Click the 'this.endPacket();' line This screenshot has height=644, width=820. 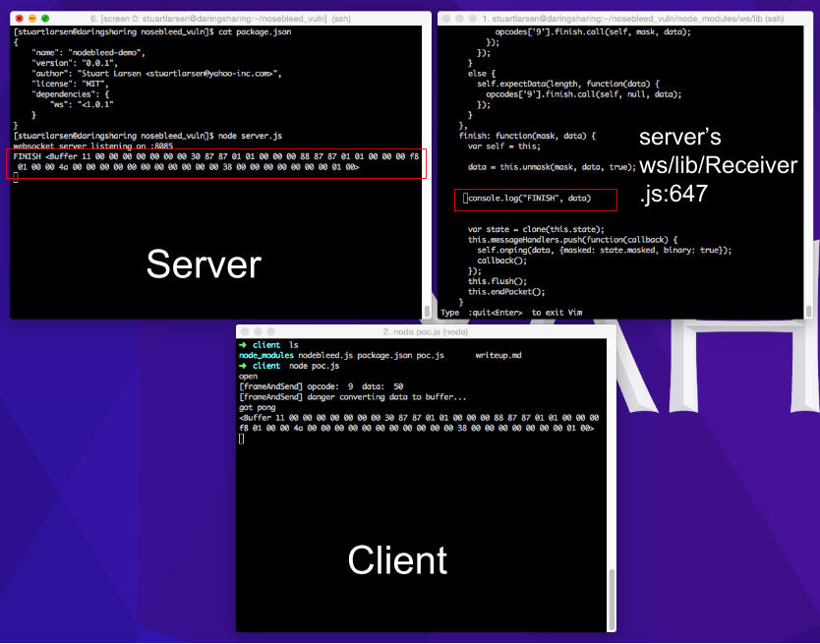click(x=506, y=292)
